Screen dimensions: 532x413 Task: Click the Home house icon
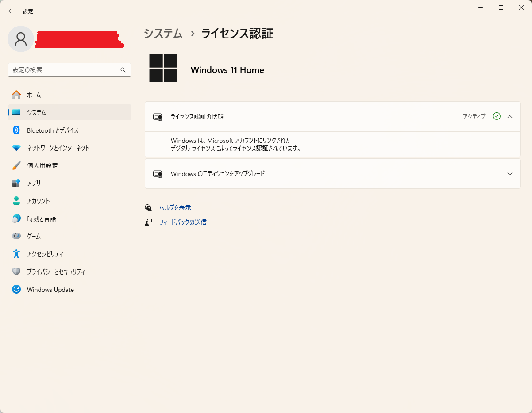[x=16, y=95]
